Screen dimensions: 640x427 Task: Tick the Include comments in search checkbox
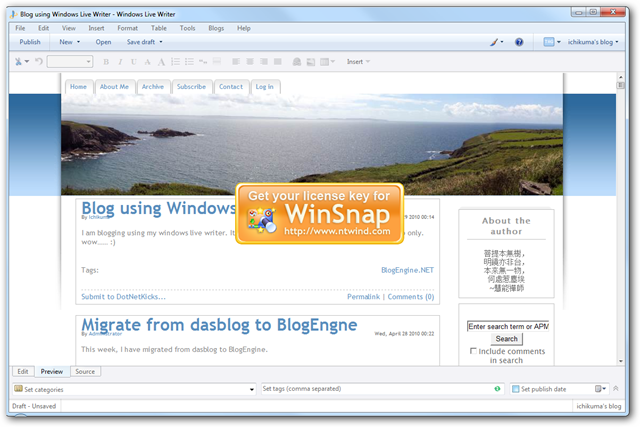[x=473, y=351]
